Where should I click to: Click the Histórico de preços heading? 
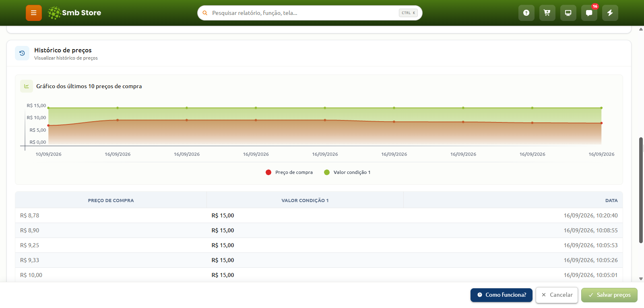click(x=63, y=50)
